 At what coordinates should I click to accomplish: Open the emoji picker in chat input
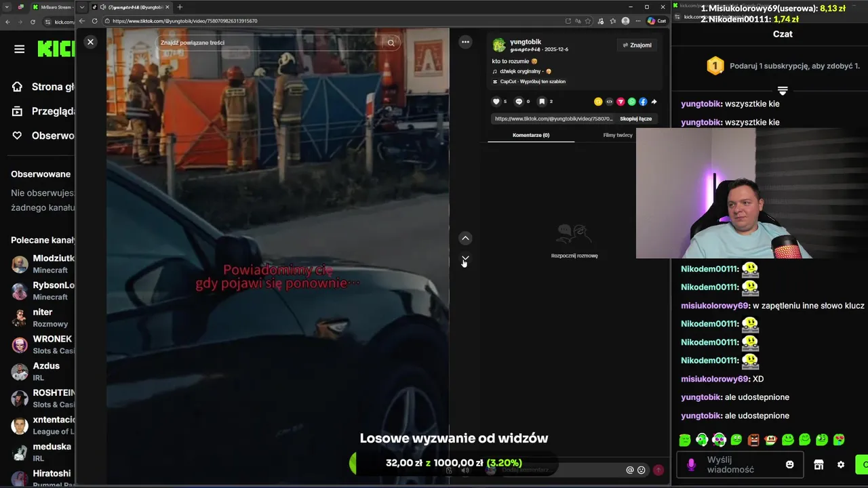point(789,464)
